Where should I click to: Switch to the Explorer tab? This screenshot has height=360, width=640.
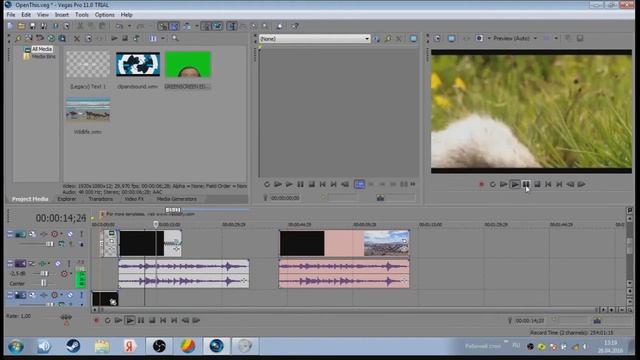point(67,199)
